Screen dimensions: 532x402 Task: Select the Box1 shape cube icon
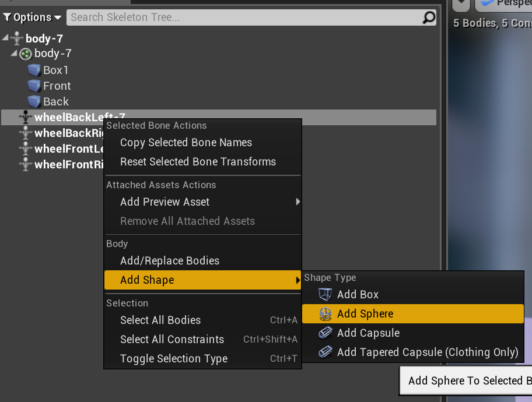tap(34, 70)
